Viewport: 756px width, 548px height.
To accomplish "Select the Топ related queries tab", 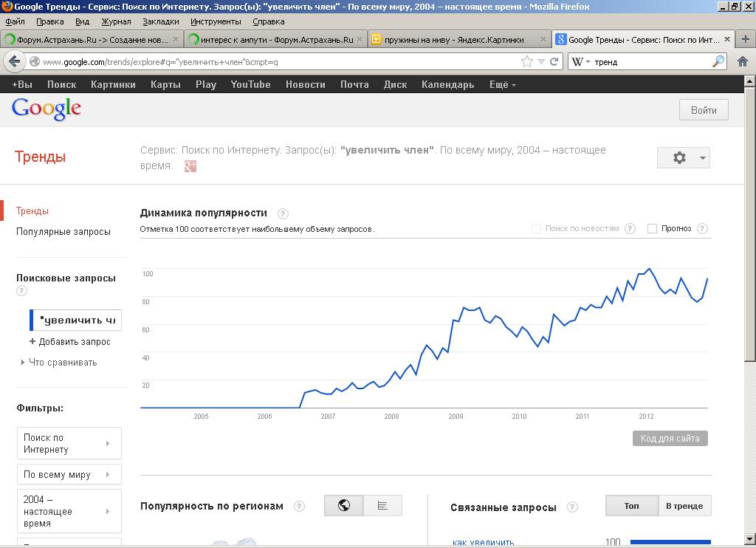I will 632,506.
